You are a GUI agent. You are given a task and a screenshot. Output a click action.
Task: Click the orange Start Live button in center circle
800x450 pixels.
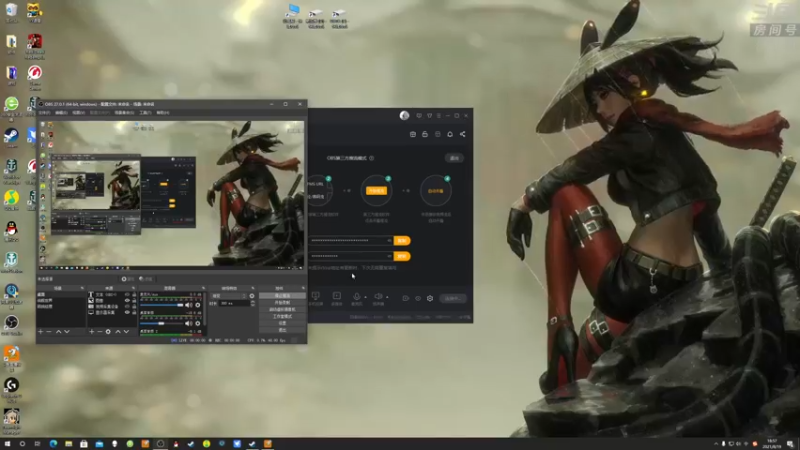click(x=377, y=191)
